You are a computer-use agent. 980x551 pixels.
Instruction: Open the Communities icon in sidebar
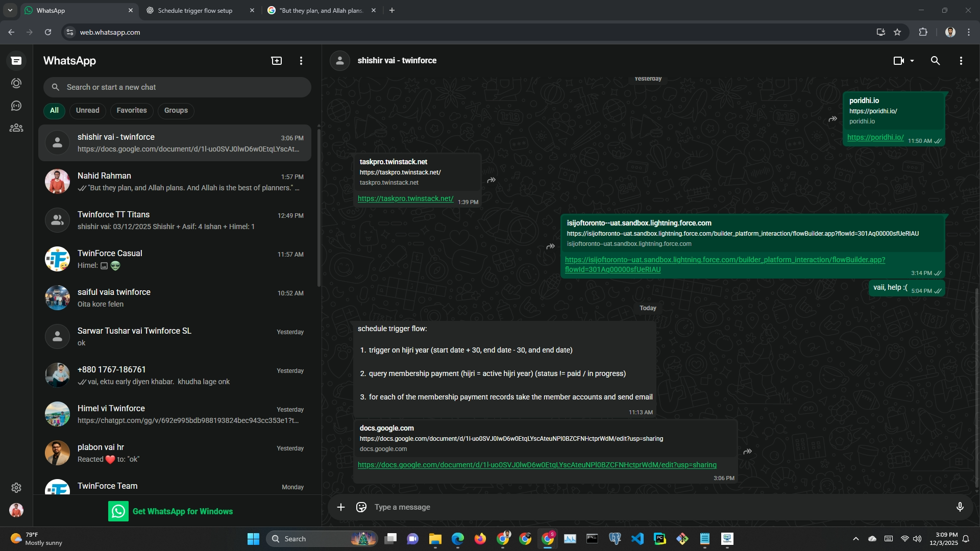point(16,128)
